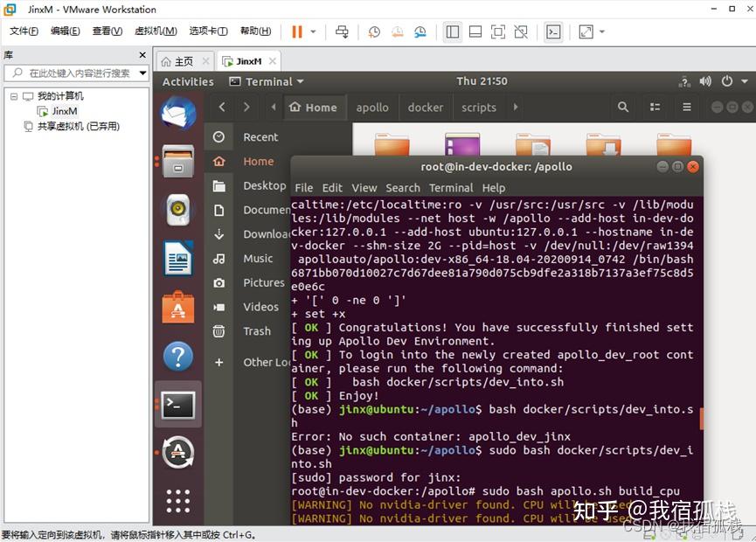Open the pause button power options dropdown

click(314, 31)
